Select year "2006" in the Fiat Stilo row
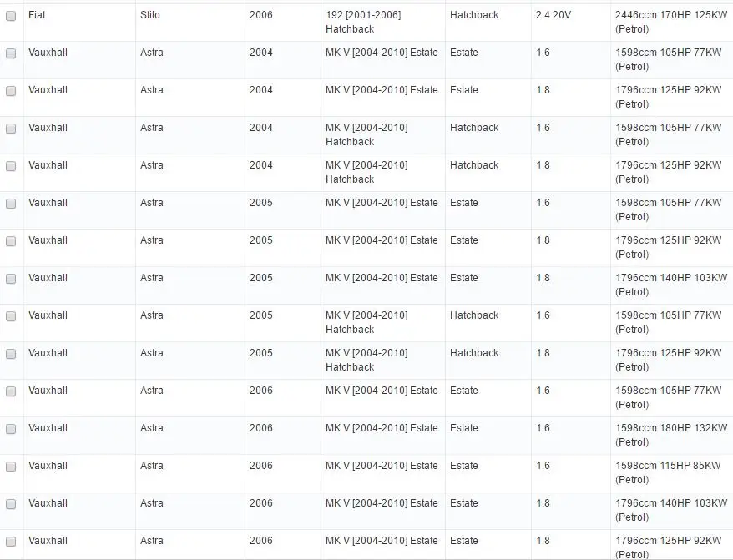 (x=260, y=15)
